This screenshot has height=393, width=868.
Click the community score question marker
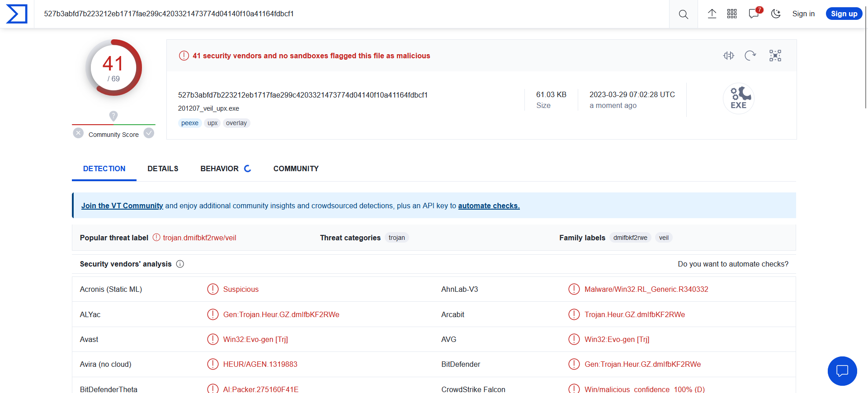click(113, 116)
